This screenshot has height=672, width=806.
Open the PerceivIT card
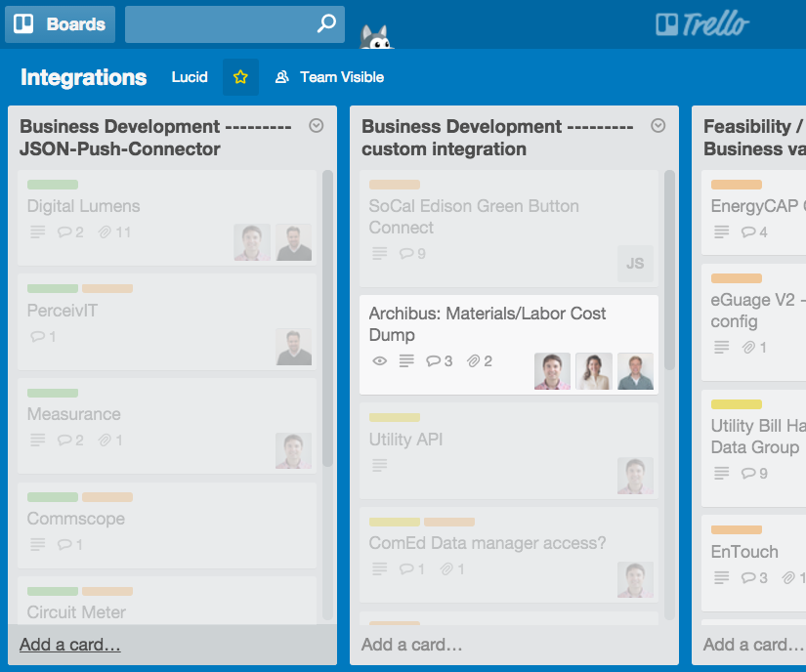167,322
